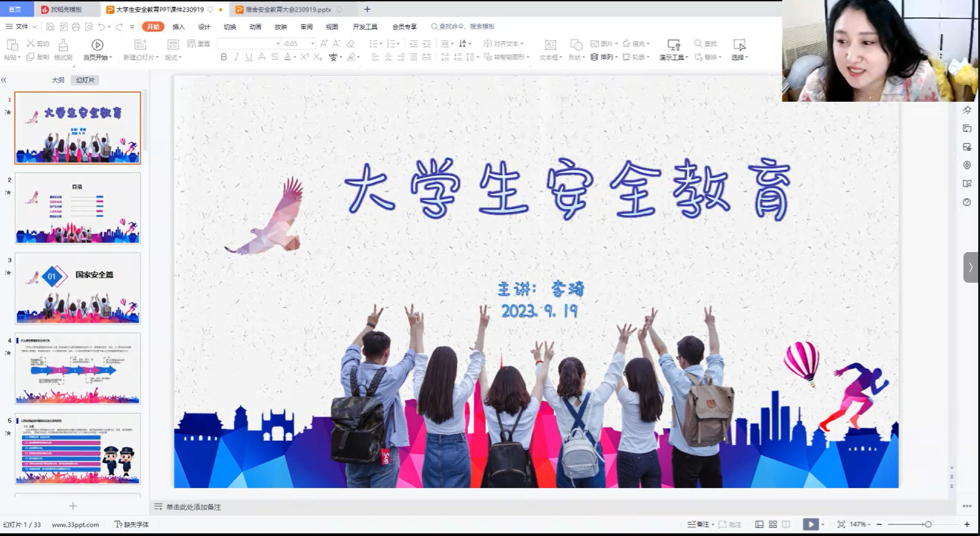980x536 pixels.
Task: Toggle Strikethrough text formatting
Action: tap(275, 57)
